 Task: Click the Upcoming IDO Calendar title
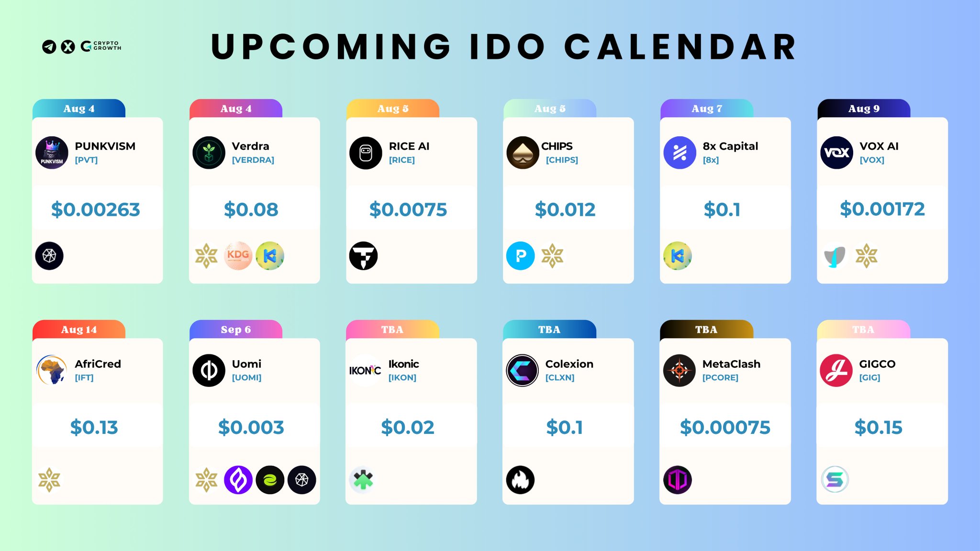pyautogui.click(x=504, y=47)
